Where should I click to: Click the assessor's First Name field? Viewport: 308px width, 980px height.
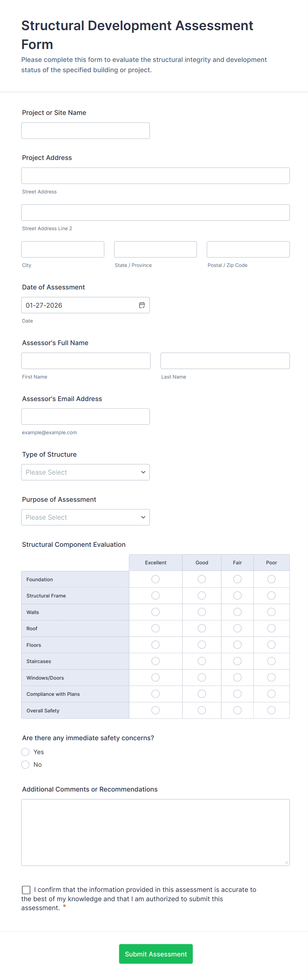tap(85, 361)
